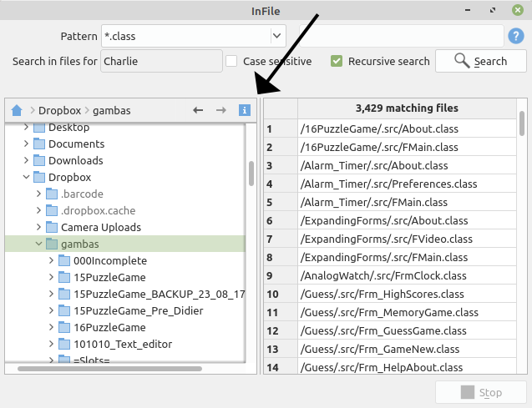Navigate back with the left arrow

198,110
